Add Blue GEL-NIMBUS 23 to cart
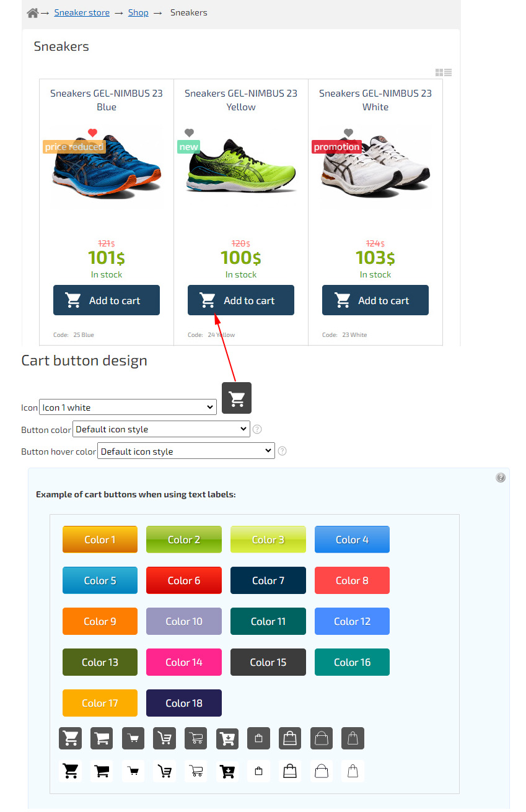 [107, 300]
